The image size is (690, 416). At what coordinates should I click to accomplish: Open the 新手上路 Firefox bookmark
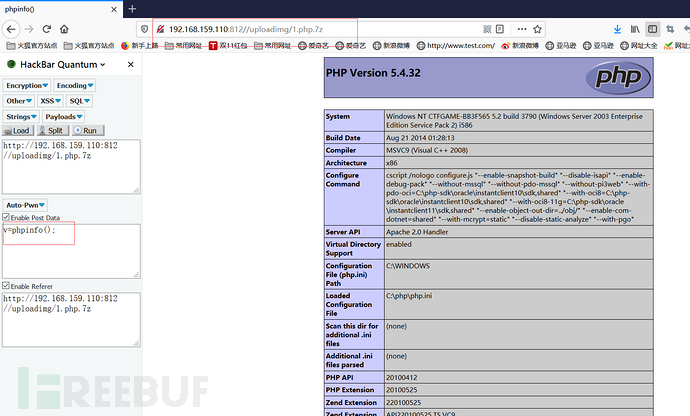point(139,45)
